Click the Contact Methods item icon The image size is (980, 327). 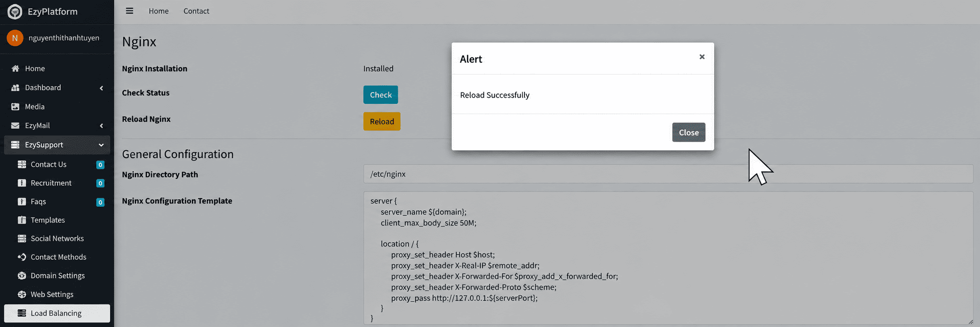(22, 257)
